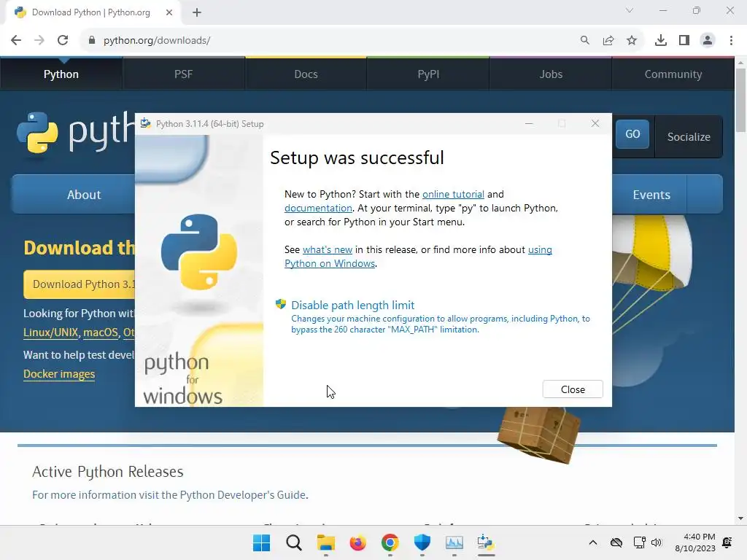This screenshot has width=747, height=560.
Task: Open the documentation link in installer
Action: 318,208
